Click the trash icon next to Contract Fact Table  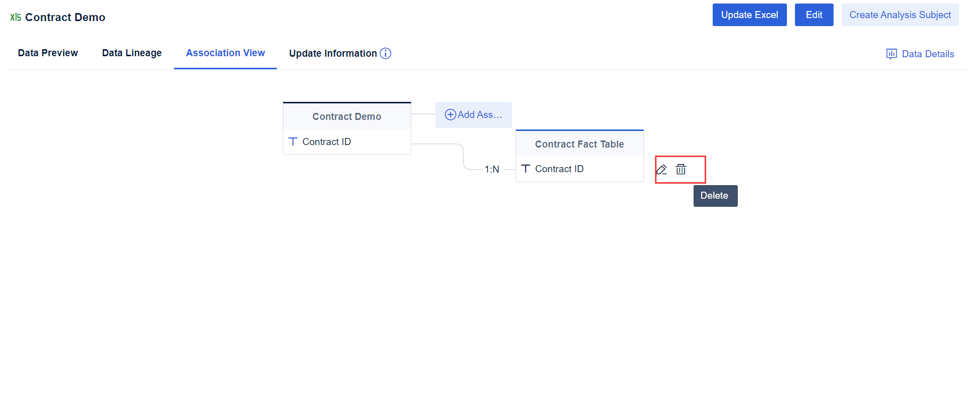(681, 169)
